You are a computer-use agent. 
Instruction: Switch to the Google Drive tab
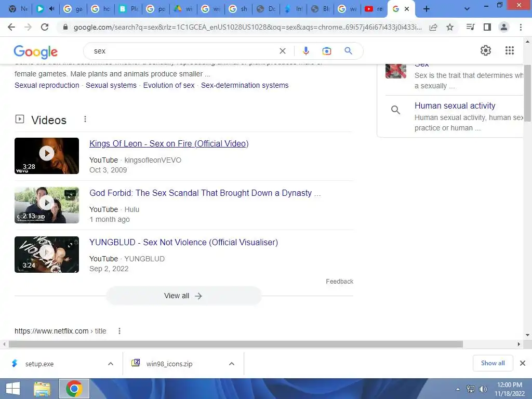(x=183, y=9)
